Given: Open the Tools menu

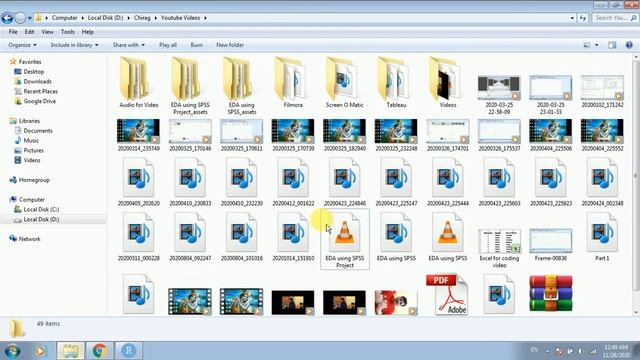Looking at the screenshot, I should click(68, 31).
